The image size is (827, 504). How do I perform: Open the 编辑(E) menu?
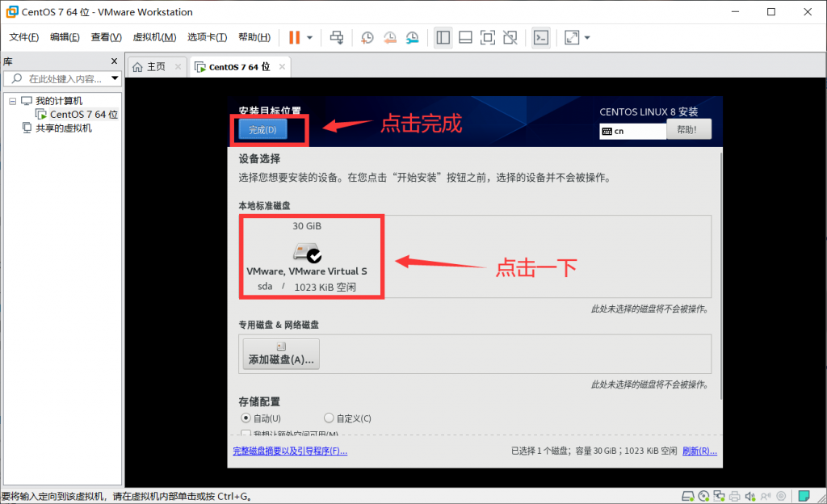tap(65, 37)
